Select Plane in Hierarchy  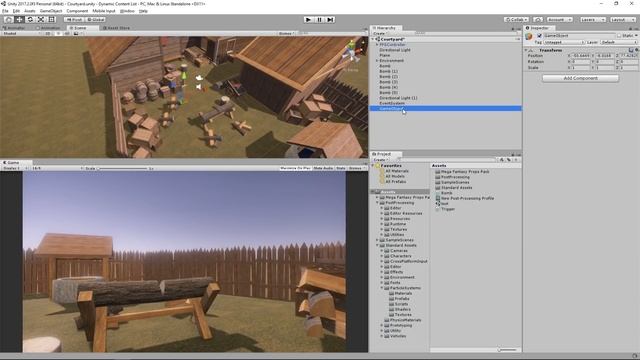click(384, 55)
